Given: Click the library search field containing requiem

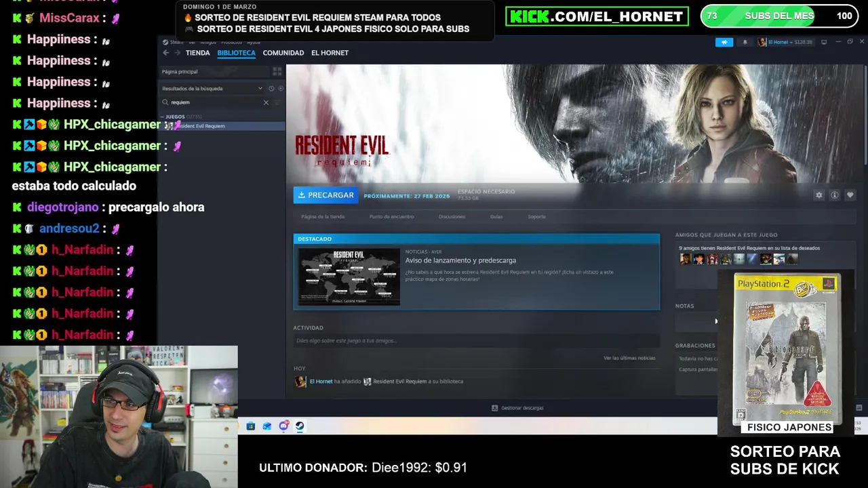Looking at the screenshot, I should click(214, 102).
